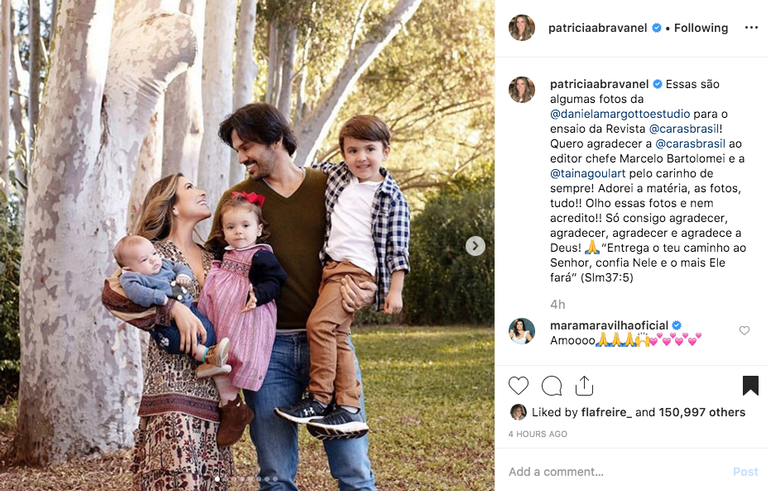
Task: Click the patriciaabravanel avatar beside the caption
Action: tap(522, 90)
